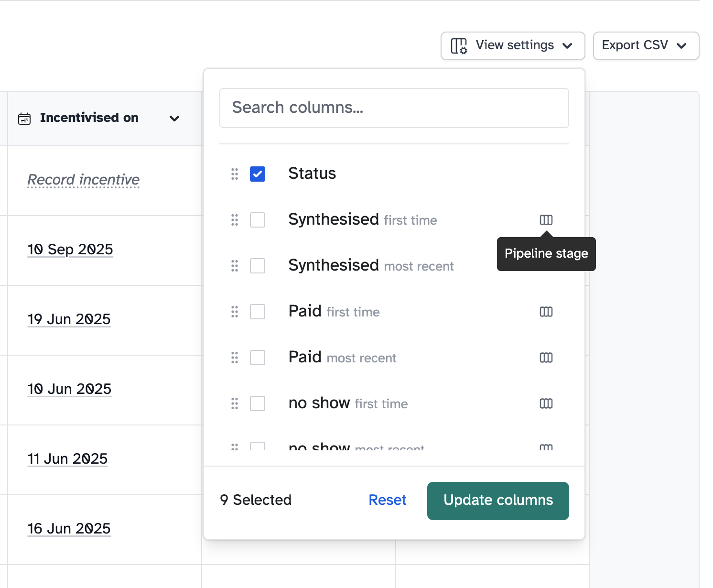The width and height of the screenshot is (713, 588).
Task: Click the drag handle next to no show first time
Action: coord(234,403)
